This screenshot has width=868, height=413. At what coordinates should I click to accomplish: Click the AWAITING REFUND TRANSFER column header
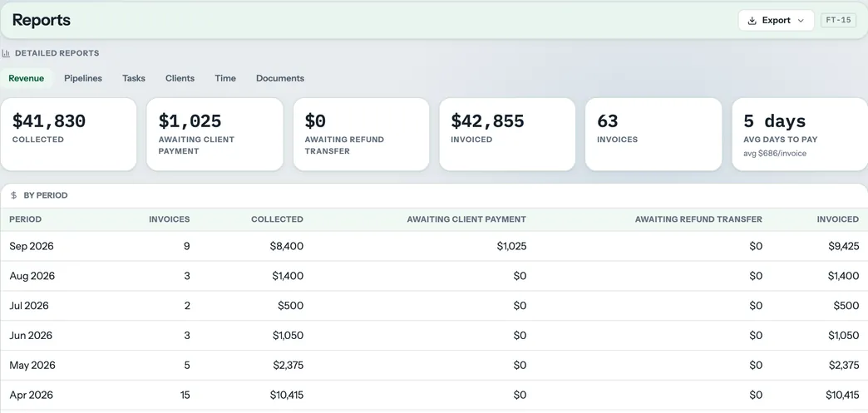(698, 219)
